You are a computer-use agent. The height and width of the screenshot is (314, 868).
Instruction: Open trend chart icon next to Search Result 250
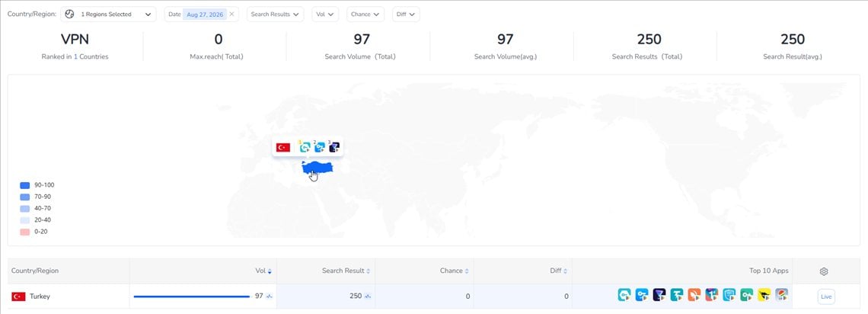368,296
